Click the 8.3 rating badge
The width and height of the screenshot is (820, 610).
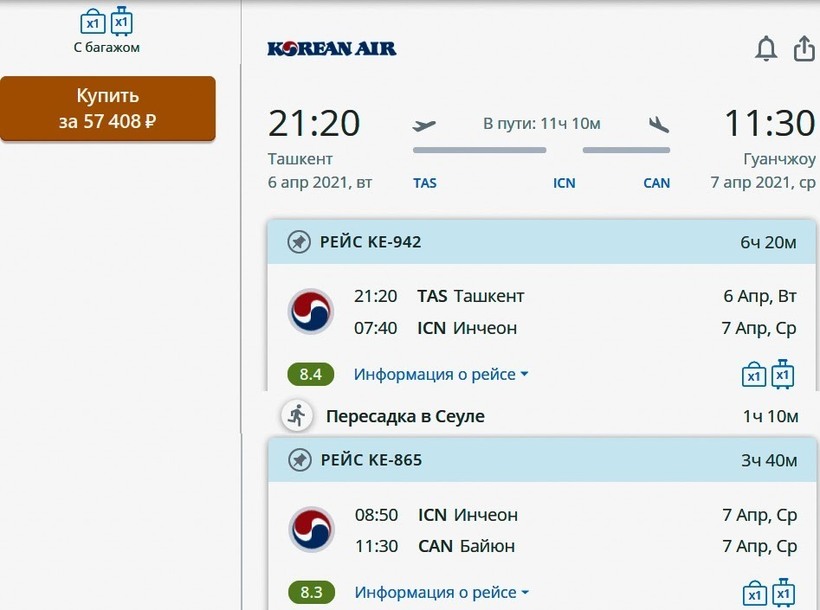coord(310,593)
